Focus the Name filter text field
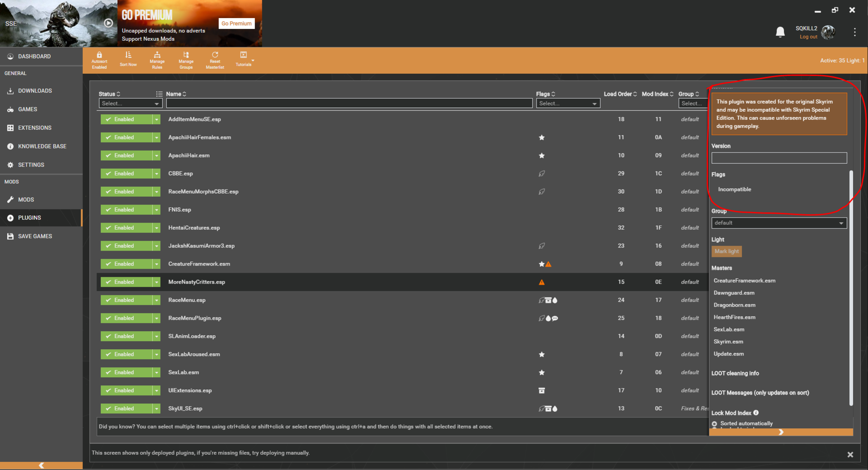This screenshot has width=868, height=470. [x=349, y=104]
